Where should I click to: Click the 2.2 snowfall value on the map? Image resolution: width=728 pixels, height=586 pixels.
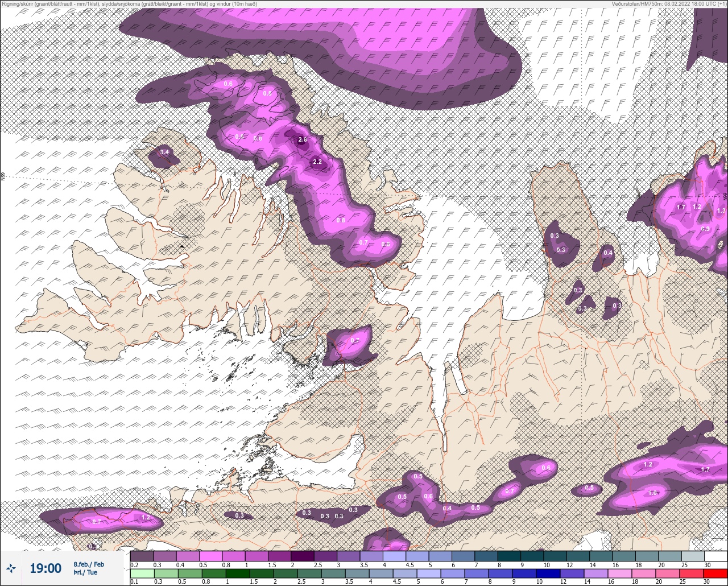(x=317, y=162)
